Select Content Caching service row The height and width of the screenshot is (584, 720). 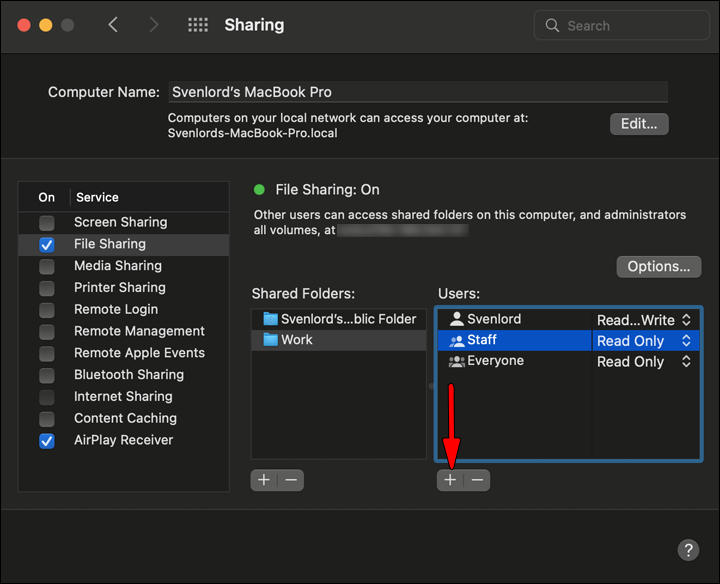click(124, 419)
